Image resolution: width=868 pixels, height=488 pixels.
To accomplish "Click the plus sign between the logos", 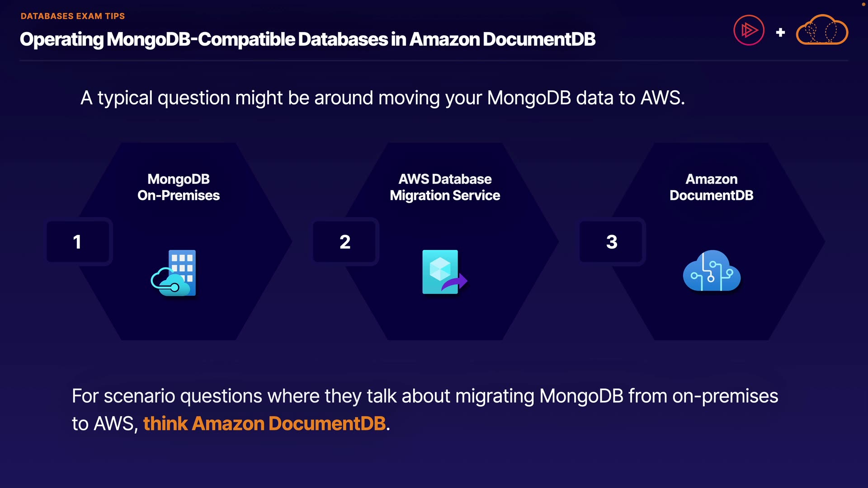I will coord(780,33).
